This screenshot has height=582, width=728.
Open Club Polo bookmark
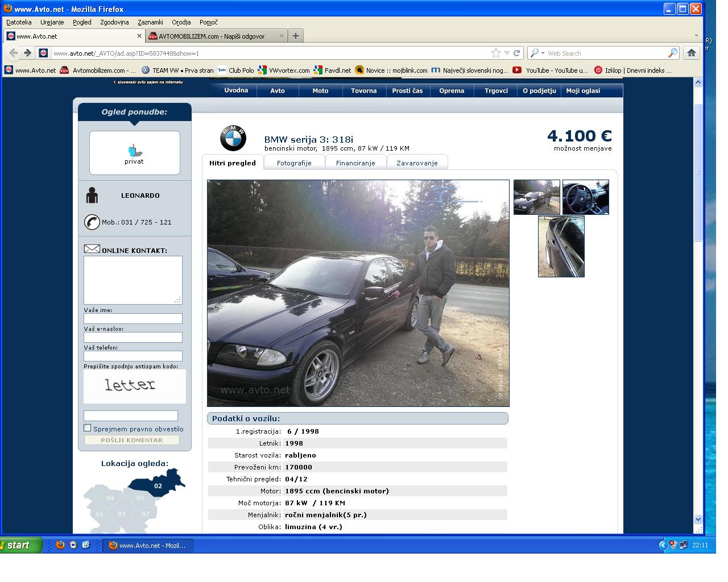point(235,70)
